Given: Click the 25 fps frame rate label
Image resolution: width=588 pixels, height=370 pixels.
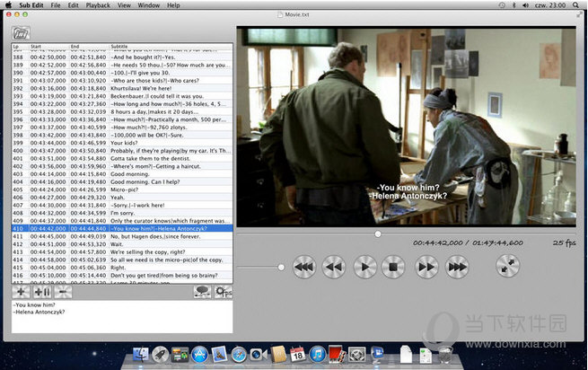Looking at the screenshot, I should pyautogui.click(x=564, y=242).
